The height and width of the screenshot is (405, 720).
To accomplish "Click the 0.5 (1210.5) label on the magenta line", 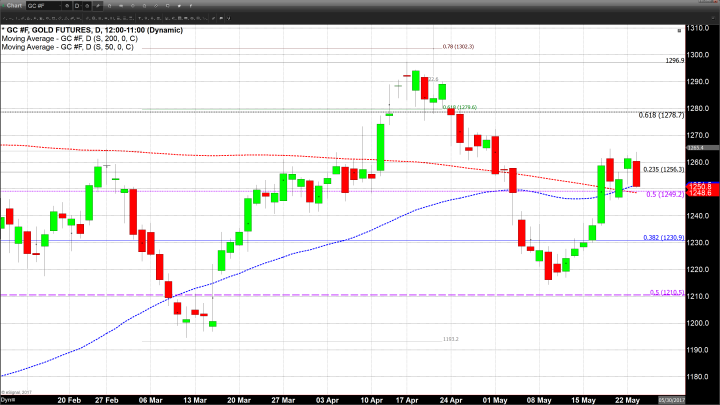I will [666, 292].
